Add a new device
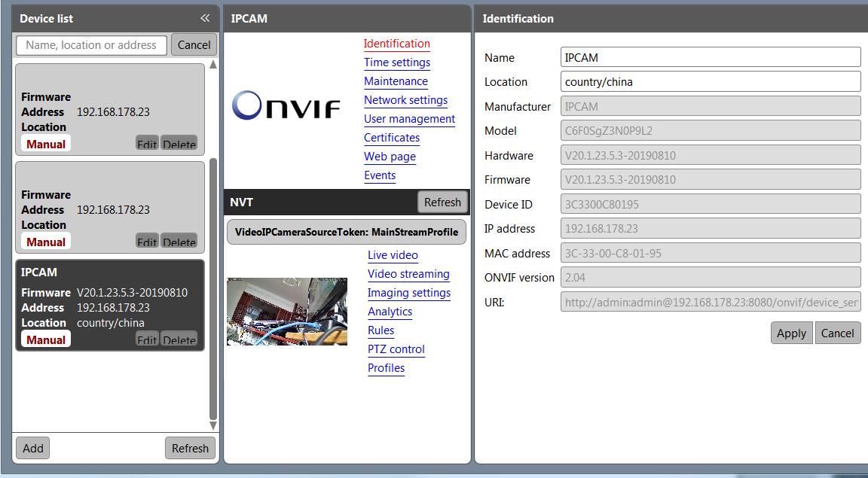868x478 pixels. click(x=33, y=448)
